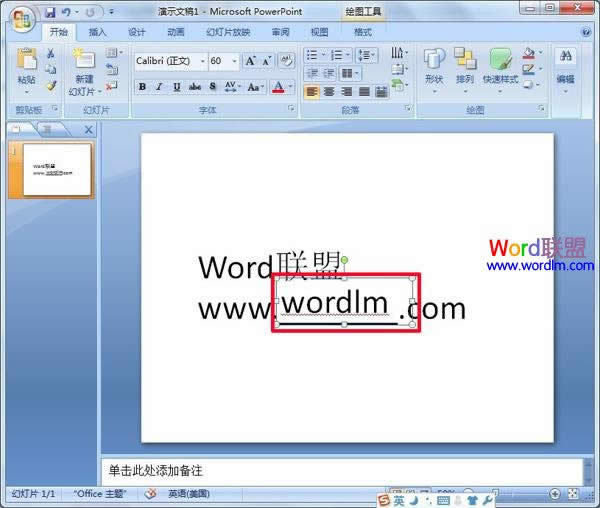The height and width of the screenshot is (508, 600).
Task: Toggle text shadow
Action: point(213,87)
